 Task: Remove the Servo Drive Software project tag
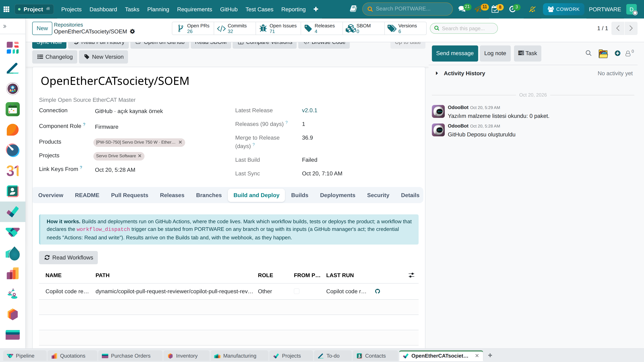click(140, 156)
